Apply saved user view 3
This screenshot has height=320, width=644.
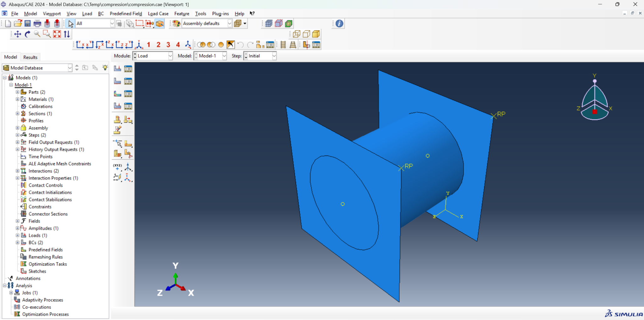coord(168,45)
